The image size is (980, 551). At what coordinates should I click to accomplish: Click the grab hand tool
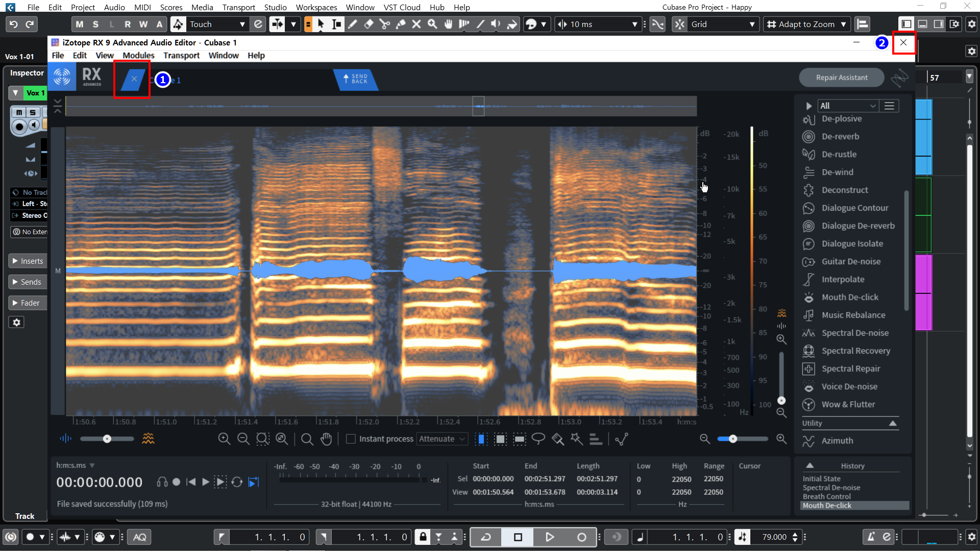pos(326,439)
